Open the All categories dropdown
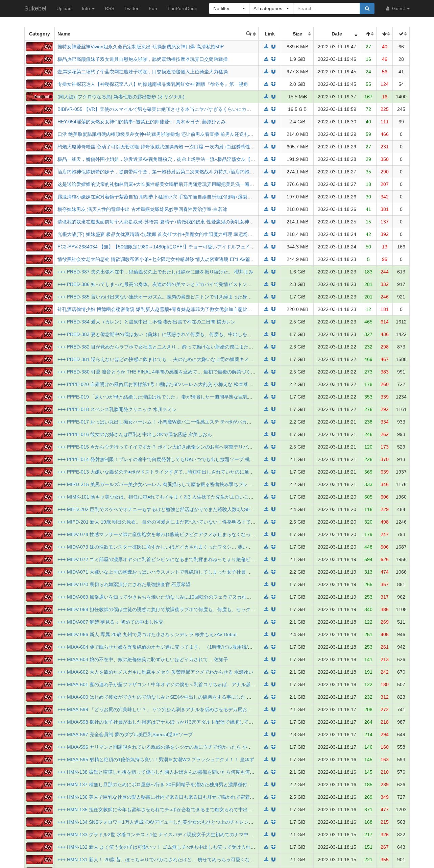 tap(271, 8)
